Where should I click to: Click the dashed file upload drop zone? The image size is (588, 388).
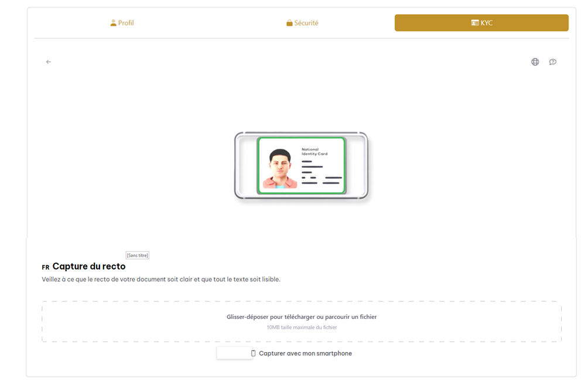tap(302, 322)
